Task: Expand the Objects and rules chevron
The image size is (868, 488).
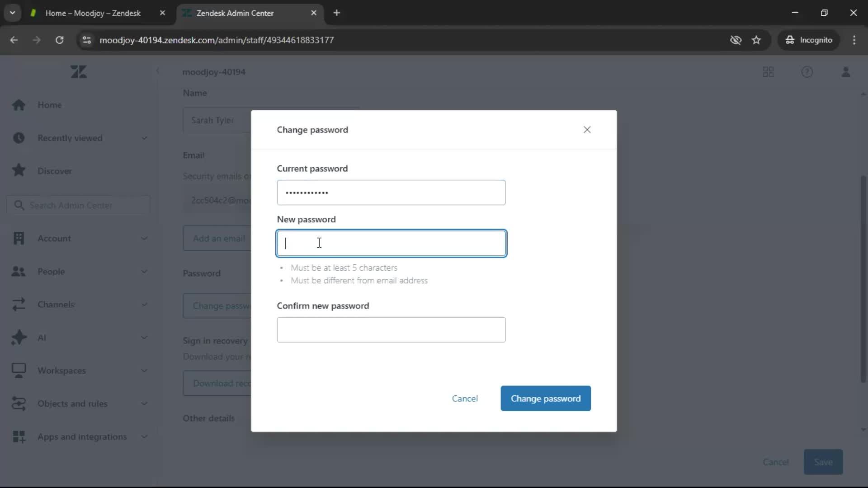Action: [x=144, y=404]
